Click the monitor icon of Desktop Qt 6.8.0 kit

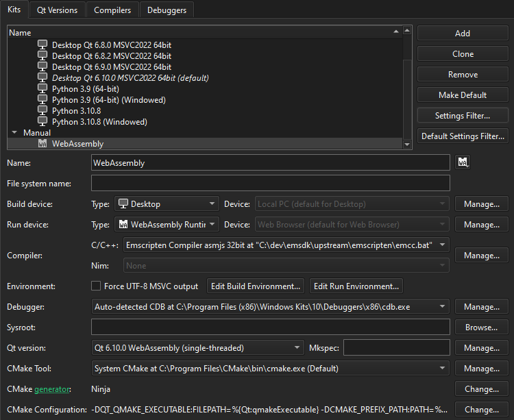(x=42, y=45)
